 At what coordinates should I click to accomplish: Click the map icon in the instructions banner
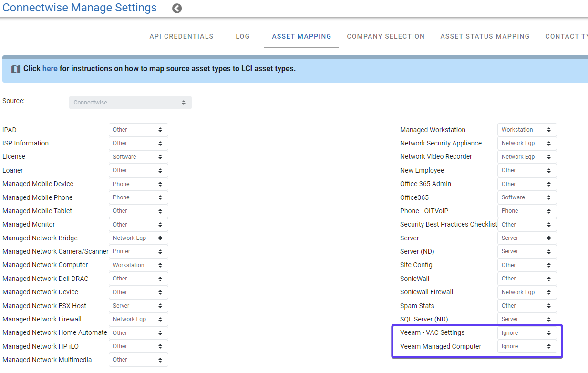pos(16,69)
